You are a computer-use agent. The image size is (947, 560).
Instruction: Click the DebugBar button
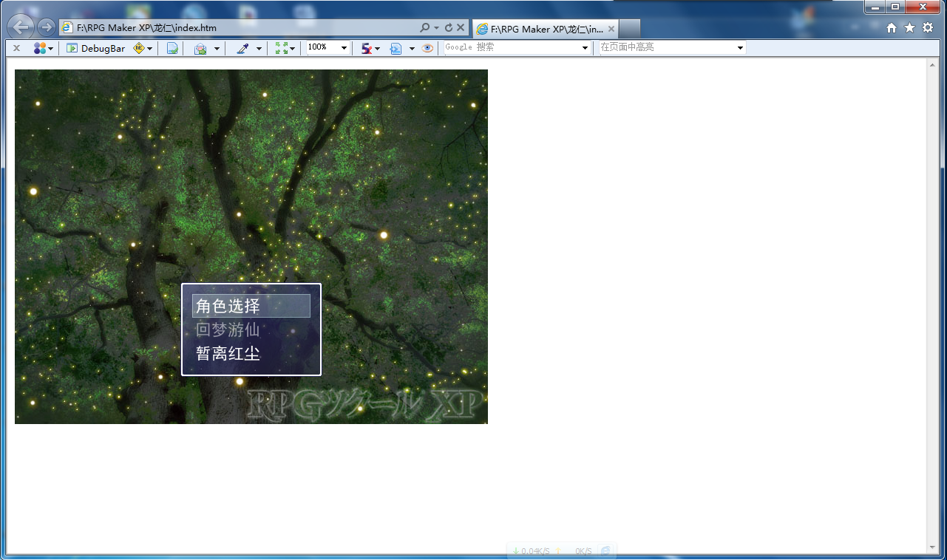[x=96, y=48]
